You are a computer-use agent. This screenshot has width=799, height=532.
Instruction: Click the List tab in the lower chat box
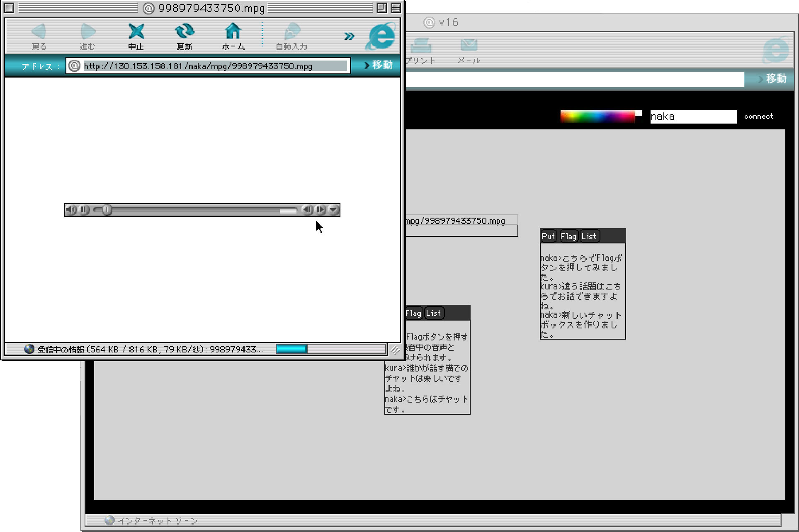pos(433,313)
